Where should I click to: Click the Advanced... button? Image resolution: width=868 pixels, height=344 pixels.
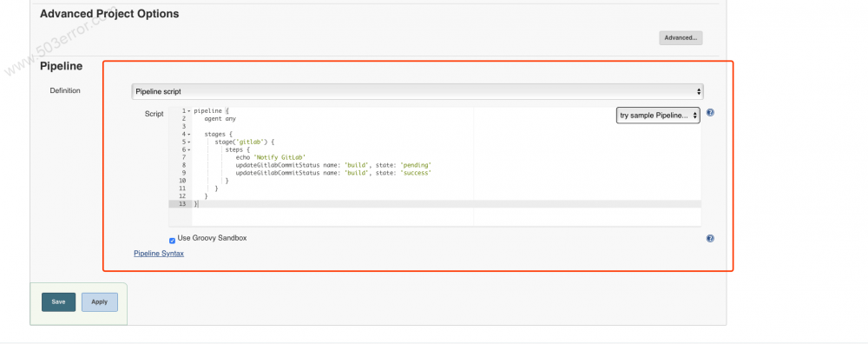pos(681,37)
